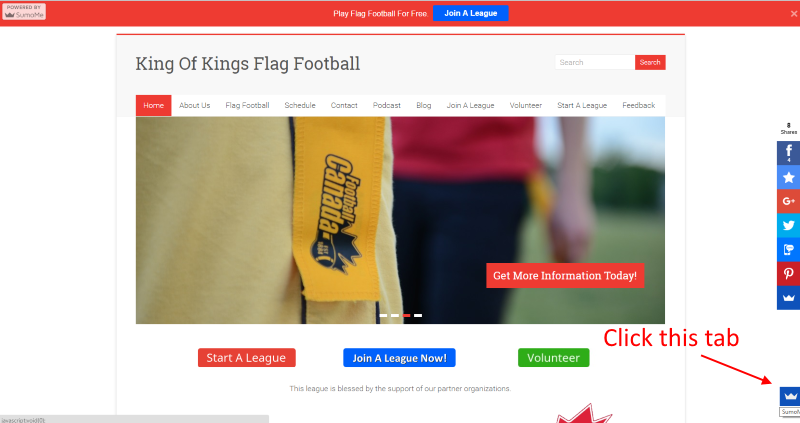Tweet this page with Twitter icon
Screen dimensions: 800x423
pos(788,225)
